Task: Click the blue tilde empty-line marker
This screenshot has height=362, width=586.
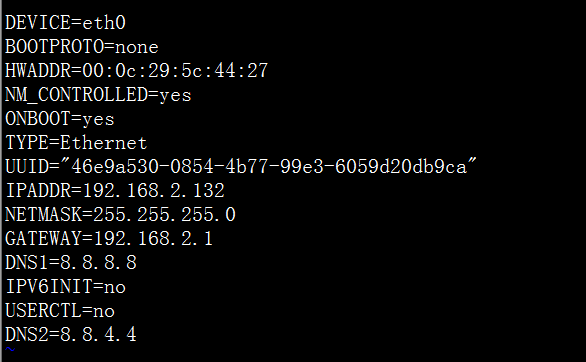Action: click(x=10, y=350)
